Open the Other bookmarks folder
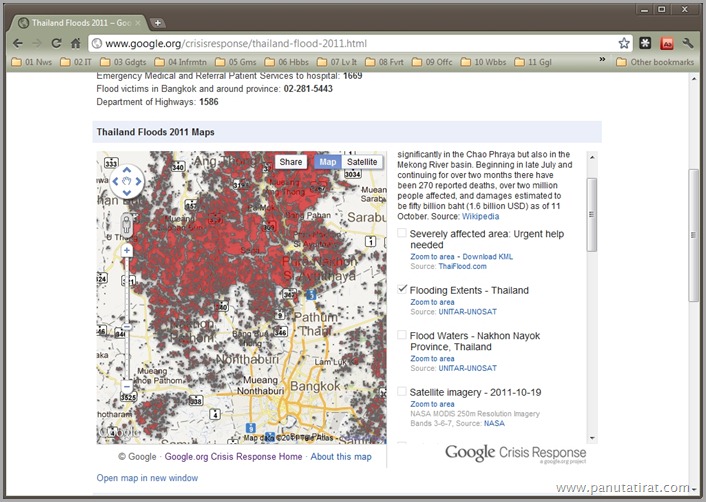Screen dimensions: 706x502 click(655, 62)
